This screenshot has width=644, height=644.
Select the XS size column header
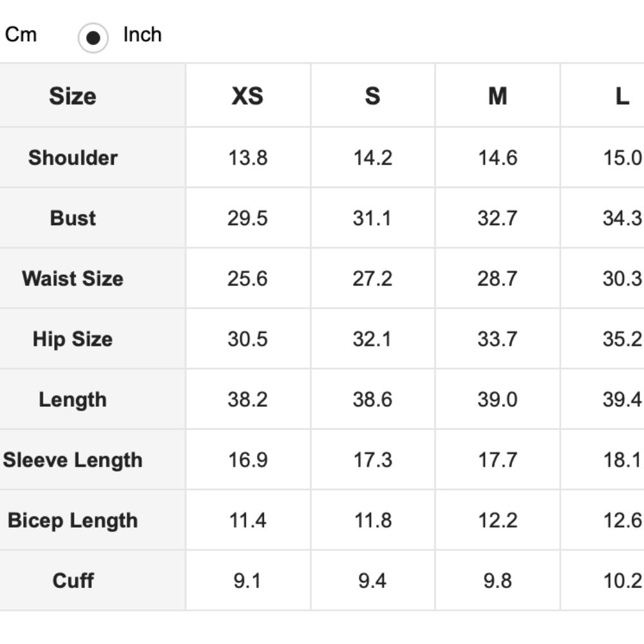click(x=247, y=96)
